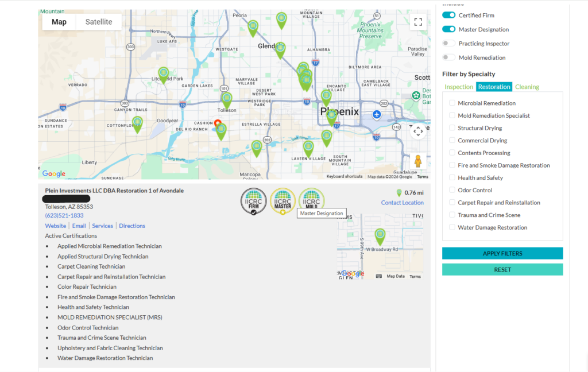The image size is (588, 372).
Task: Click the IICRC Master badge icon
Action: pos(283,201)
